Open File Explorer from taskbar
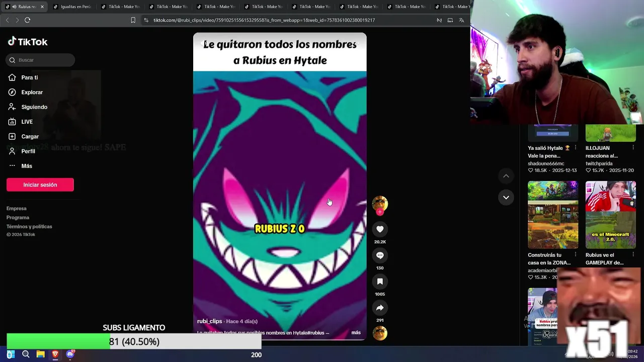 pos(40,354)
